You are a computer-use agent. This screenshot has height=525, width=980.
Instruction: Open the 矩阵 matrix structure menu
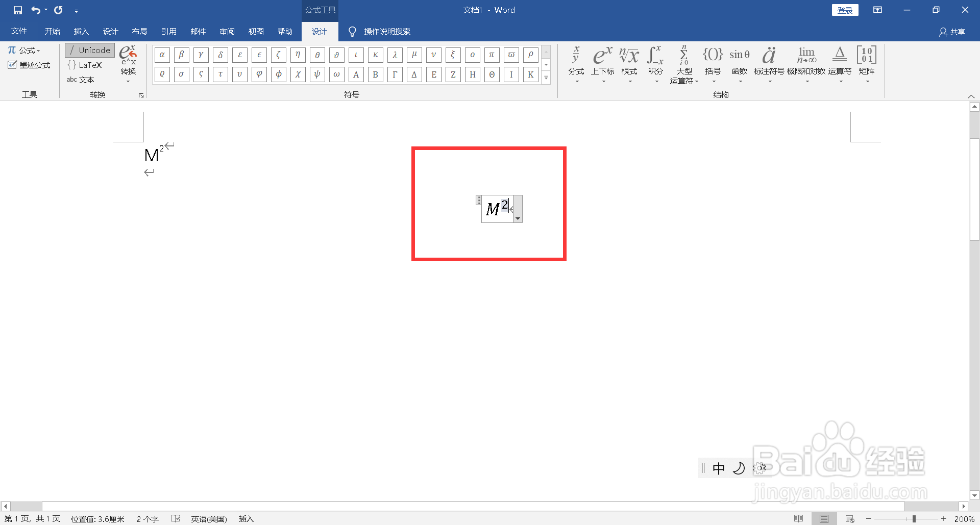coord(867,64)
